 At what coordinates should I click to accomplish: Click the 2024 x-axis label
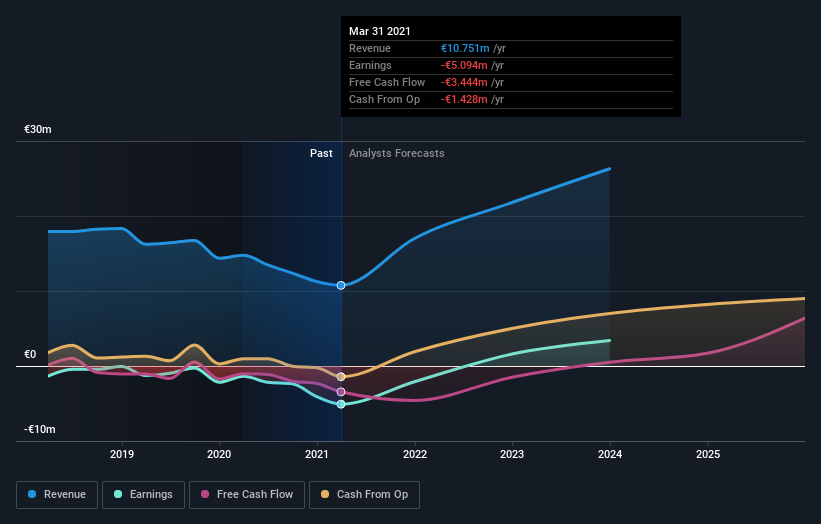click(x=610, y=454)
